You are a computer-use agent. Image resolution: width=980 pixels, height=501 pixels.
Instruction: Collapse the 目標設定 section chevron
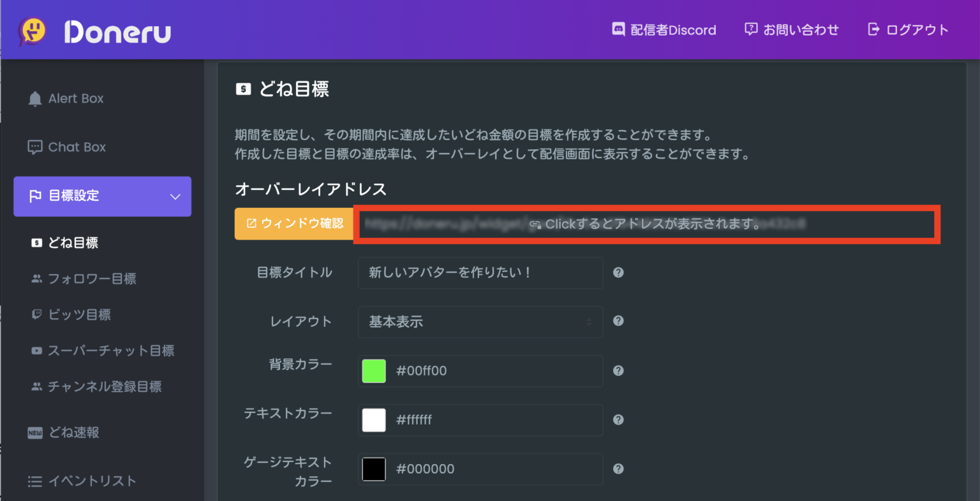tap(175, 196)
